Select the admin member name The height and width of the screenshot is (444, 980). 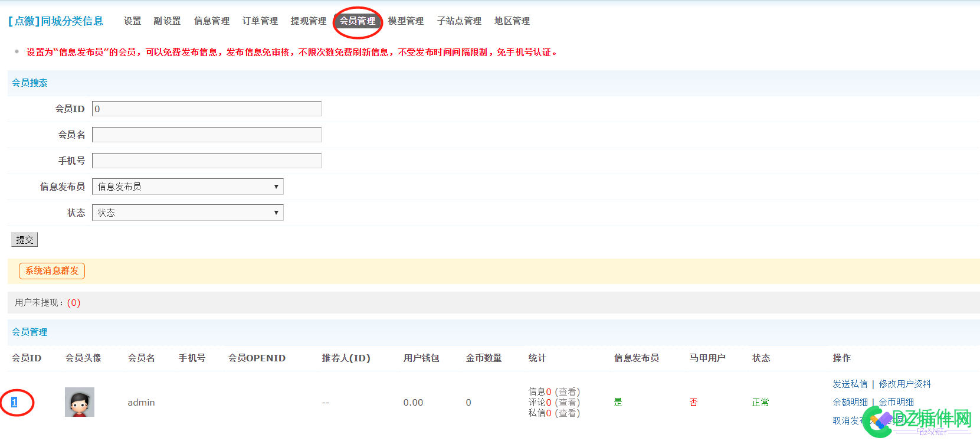(x=142, y=403)
